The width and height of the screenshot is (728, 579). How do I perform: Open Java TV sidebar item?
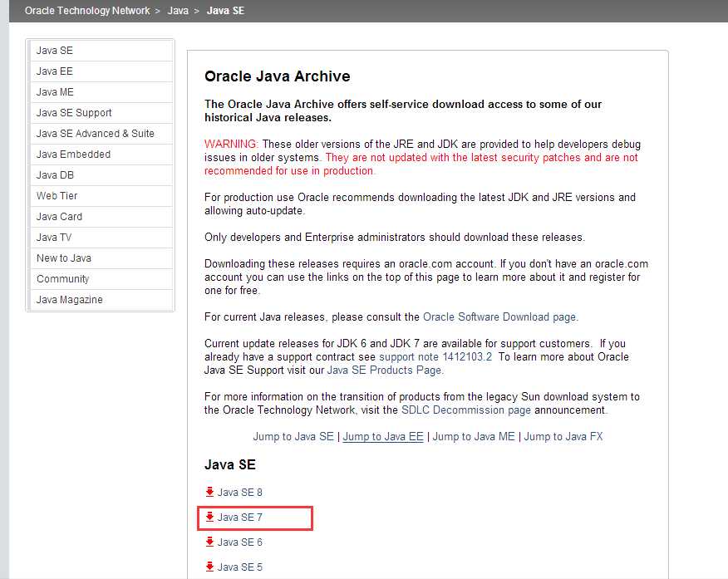(x=101, y=238)
